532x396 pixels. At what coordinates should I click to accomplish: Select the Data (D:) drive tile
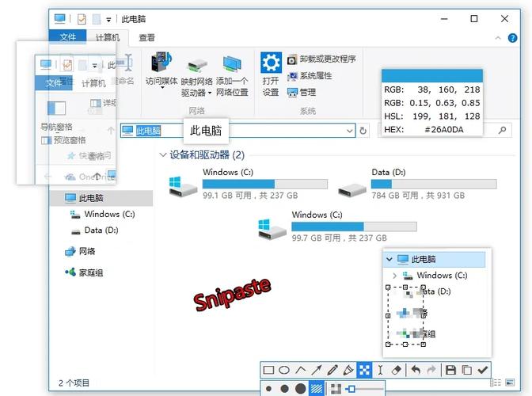click(417, 185)
